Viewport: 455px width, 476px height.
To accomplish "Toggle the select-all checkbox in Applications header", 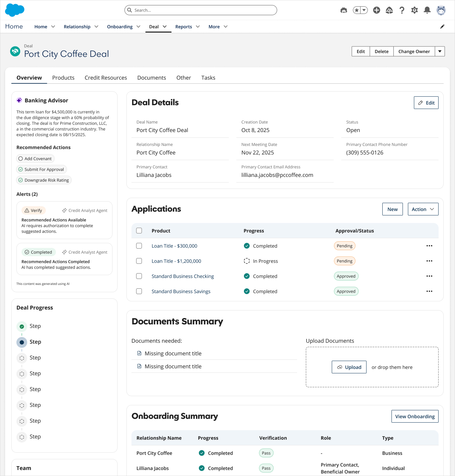I will click(x=139, y=231).
